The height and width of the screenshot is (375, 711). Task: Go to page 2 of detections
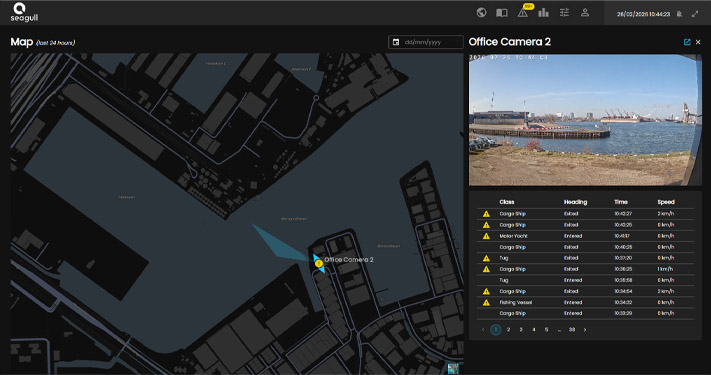[x=508, y=330]
